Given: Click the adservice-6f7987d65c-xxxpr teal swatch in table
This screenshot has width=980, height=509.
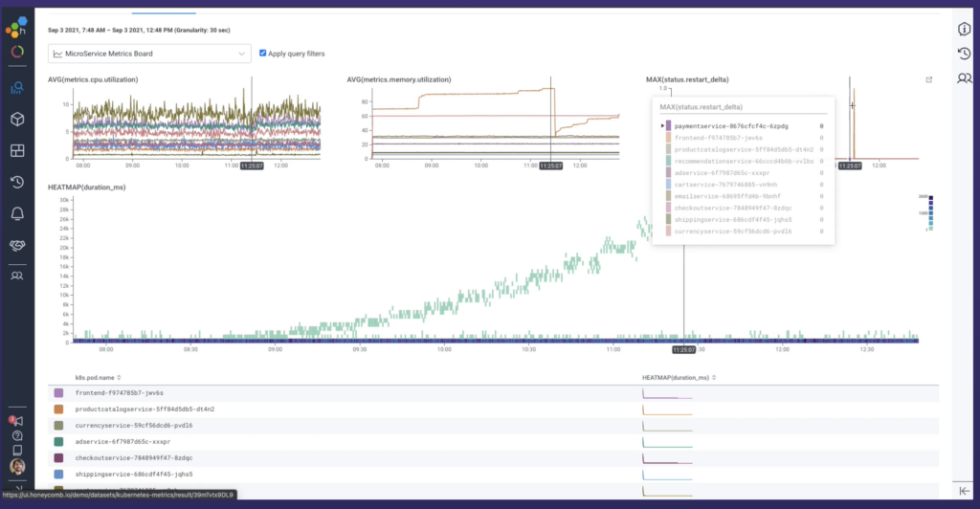Looking at the screenshot, I should pos(58,442).
